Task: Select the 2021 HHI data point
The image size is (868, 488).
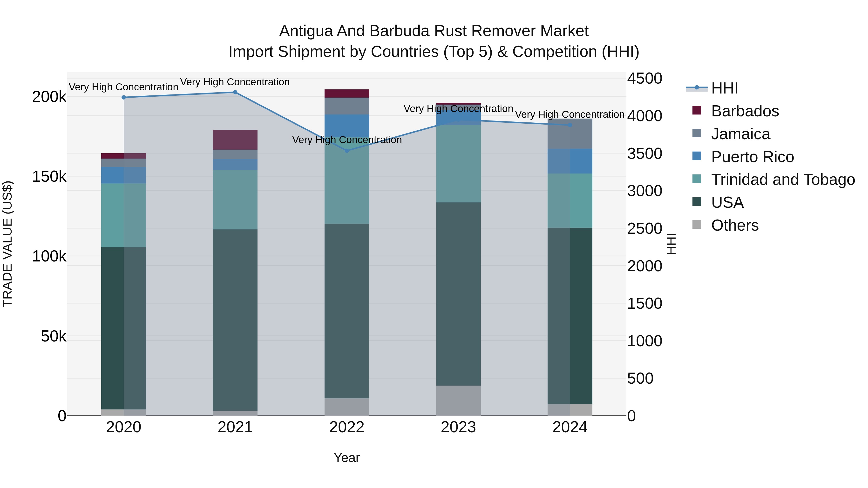Action: click(x=235, y=92)
